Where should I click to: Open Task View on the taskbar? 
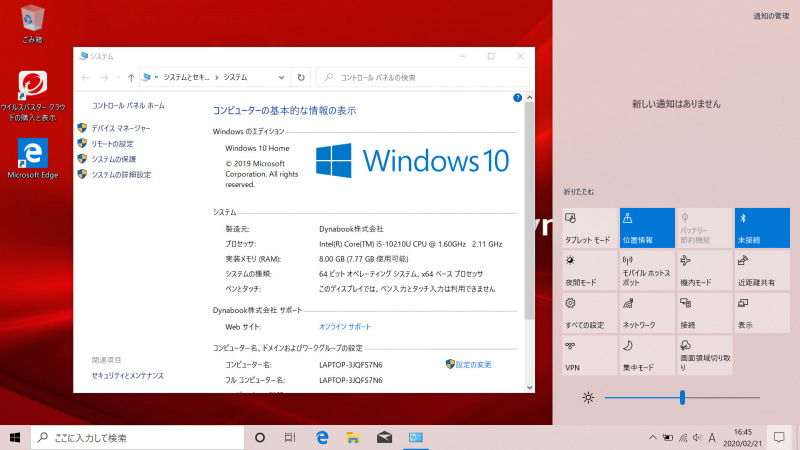[x=290, y=437]
